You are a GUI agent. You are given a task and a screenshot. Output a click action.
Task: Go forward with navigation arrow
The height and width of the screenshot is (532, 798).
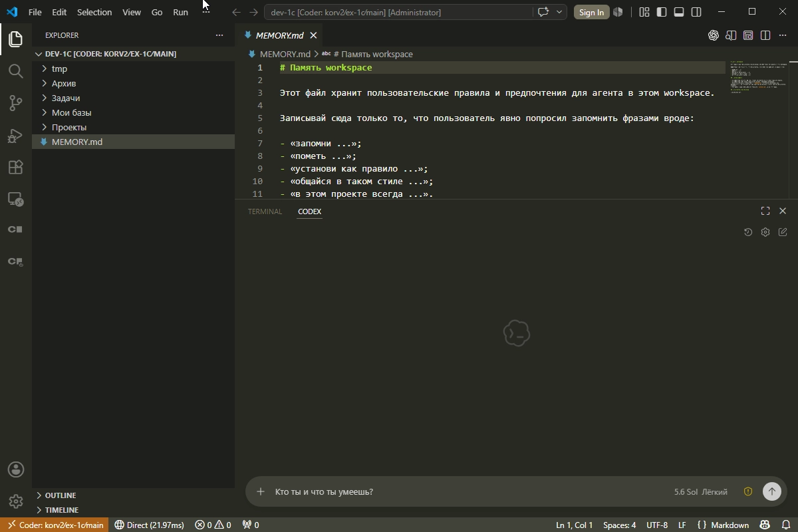coord(253,12)
